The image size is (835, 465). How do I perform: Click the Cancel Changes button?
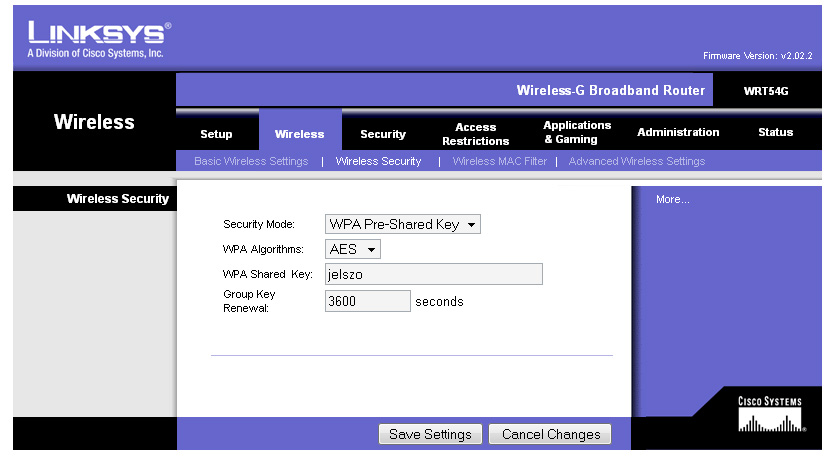pyautogui.click(x=550, y=434)
